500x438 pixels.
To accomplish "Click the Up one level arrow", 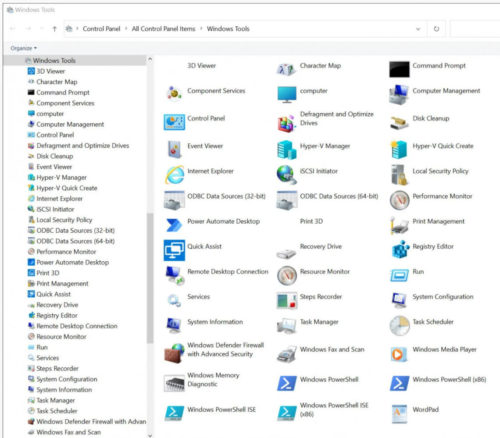I will click(x=54, y=29).
